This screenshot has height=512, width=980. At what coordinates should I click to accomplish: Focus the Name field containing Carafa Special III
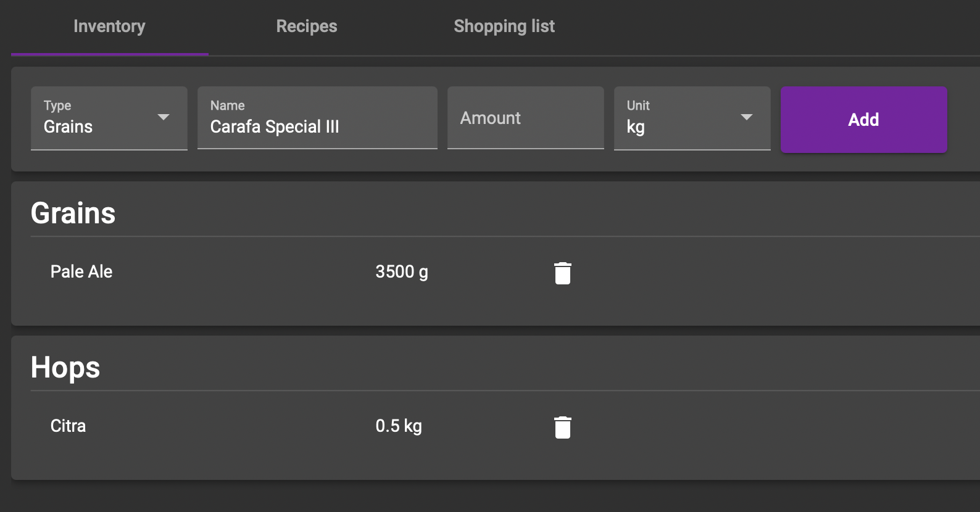coord(317,118)
